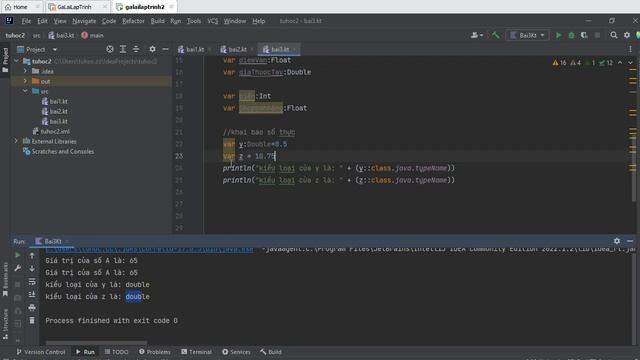Select tuhoc2.iml in project tree
The width and height of the screenshot is (640, 360).
pos(51,131)
